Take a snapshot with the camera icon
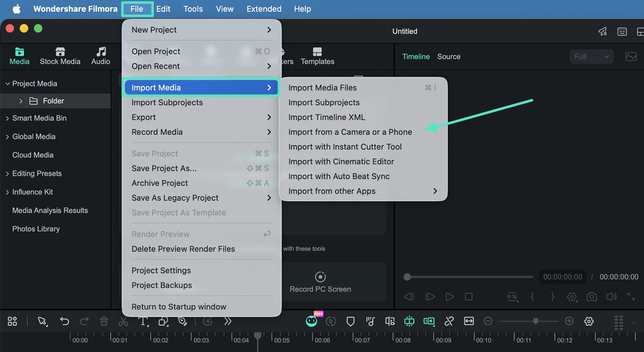Screen dimensions: 644x352 (x=591, y=296)
